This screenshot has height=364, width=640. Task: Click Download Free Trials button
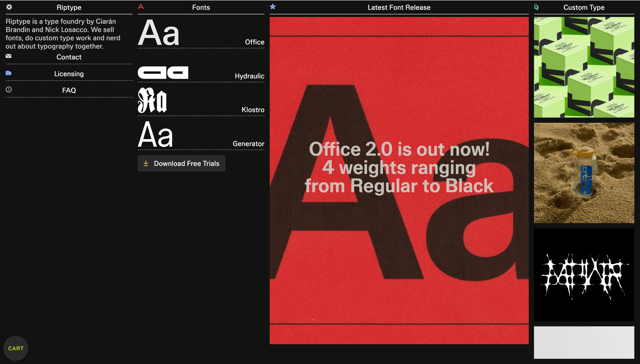(181, 163)
